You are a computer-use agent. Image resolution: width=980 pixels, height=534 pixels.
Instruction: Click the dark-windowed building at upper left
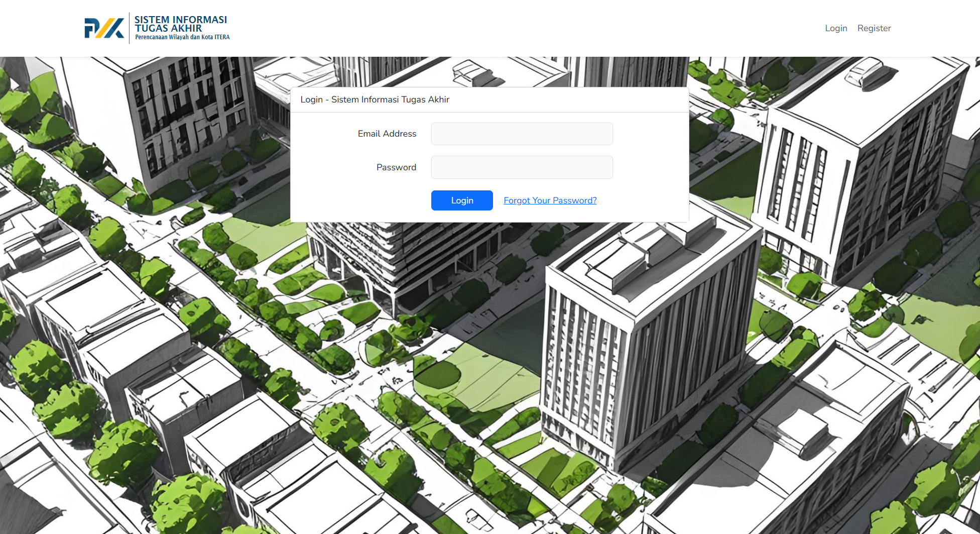coord(186,116)
